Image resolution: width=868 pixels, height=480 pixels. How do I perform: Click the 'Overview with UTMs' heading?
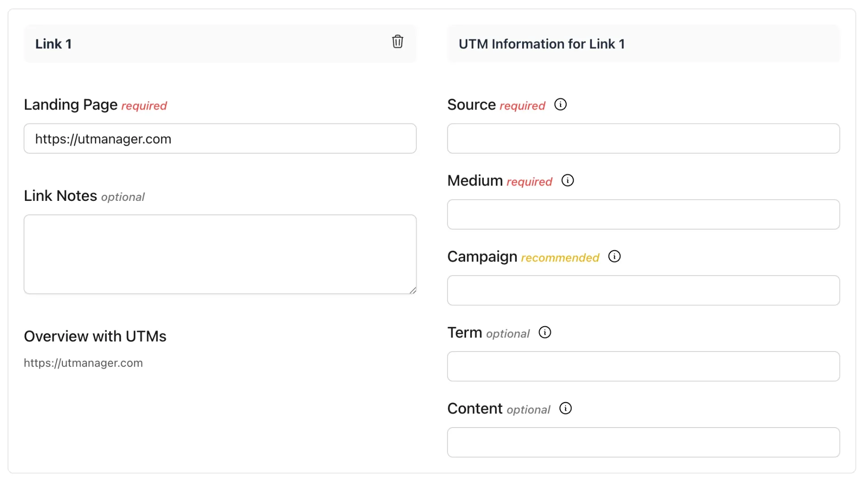pyautogui.click(x=95, y=336)
